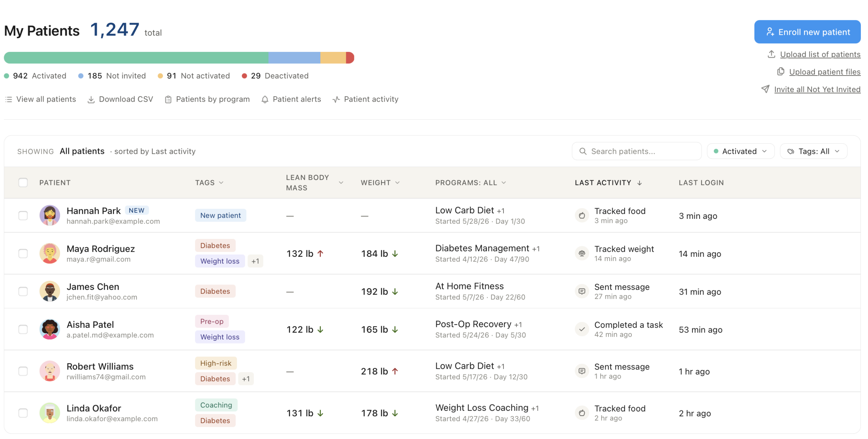Click the person-plus icon on Enroll button

[x=770, y=32]
